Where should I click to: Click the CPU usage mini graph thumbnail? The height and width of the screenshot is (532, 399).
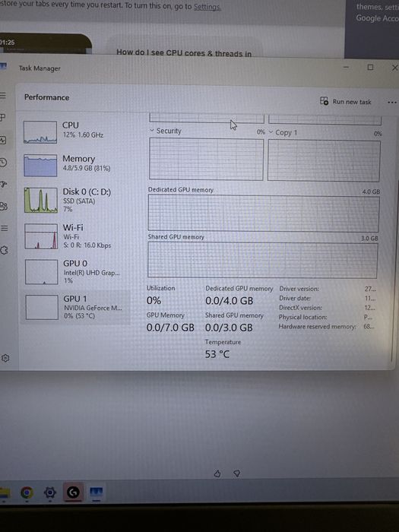(40, 132)
